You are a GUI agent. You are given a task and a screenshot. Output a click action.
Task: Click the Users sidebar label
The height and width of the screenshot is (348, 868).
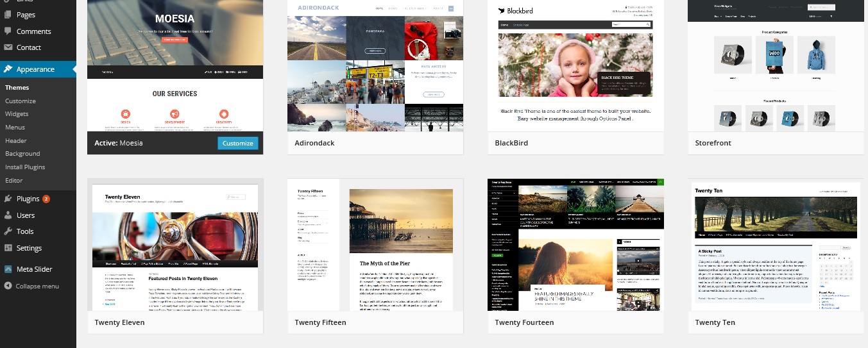26,215
